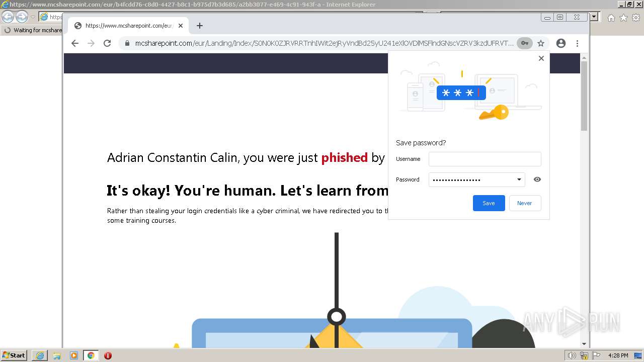Open Internet Explorer tools gear
Viewport: 644px width, 362px height.
636,18
